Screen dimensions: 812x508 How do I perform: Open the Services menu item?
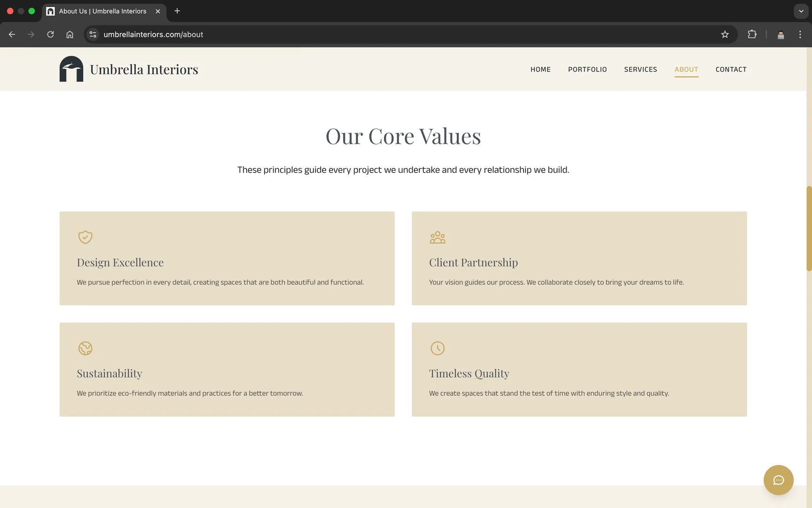pos(640,69)
